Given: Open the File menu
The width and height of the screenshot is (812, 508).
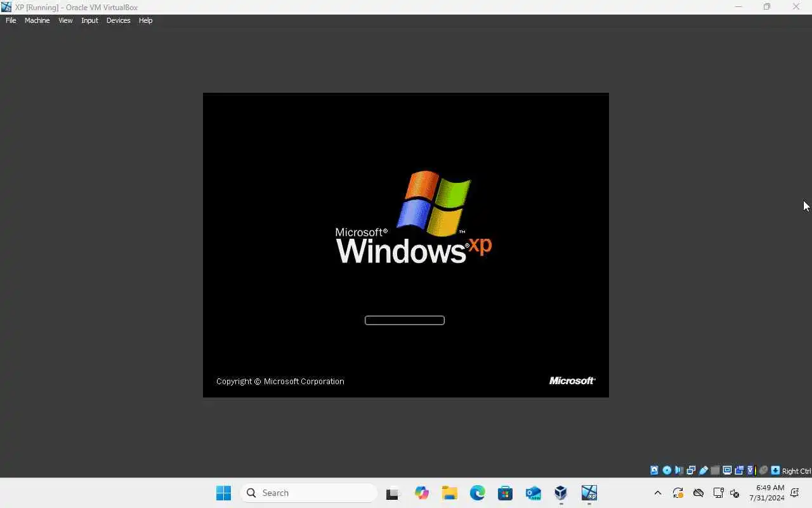Looking at the screenshot, I should pyautogui.click(x=11, y=20).
